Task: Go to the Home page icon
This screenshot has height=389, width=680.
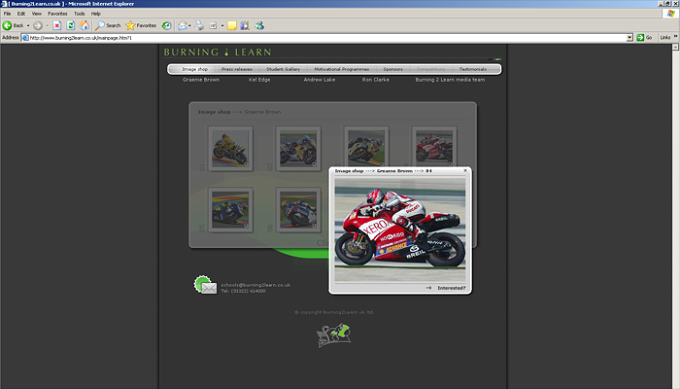Action: [84, 26]
